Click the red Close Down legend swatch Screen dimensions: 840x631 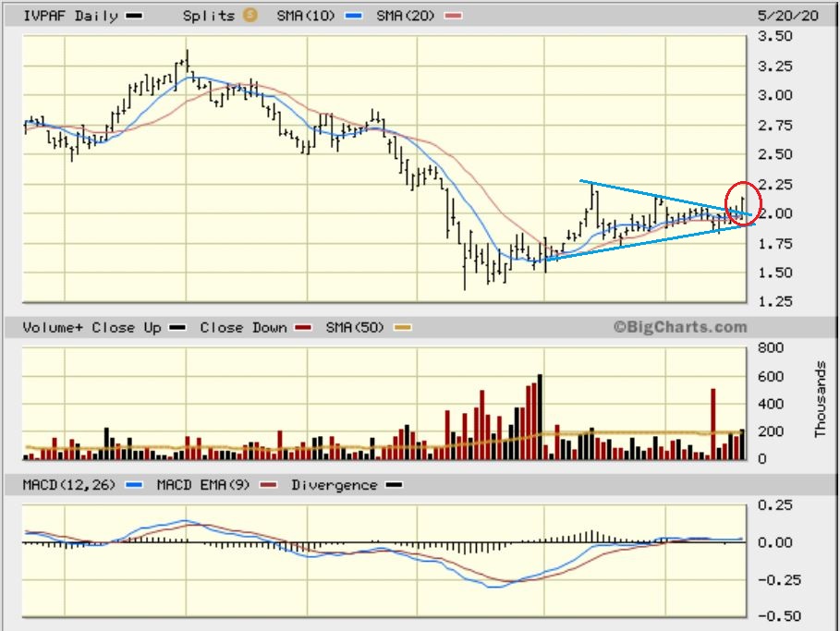(x=302, y=328)
